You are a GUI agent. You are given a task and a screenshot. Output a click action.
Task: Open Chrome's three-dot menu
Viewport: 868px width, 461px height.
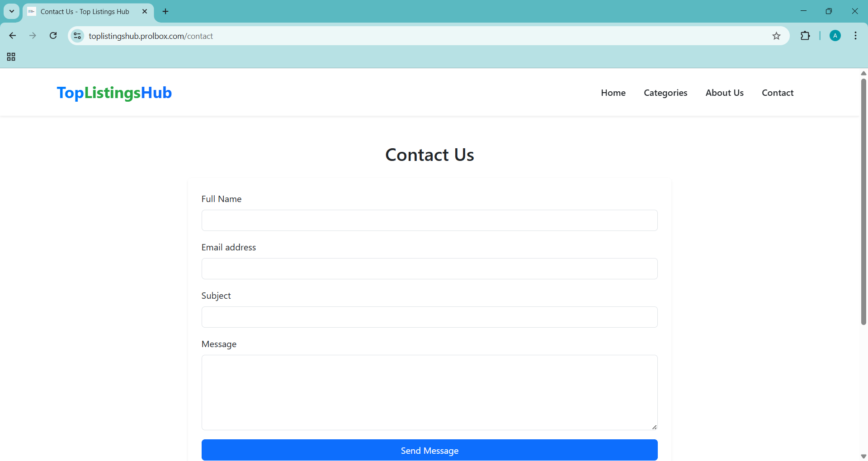click(855, 36)
